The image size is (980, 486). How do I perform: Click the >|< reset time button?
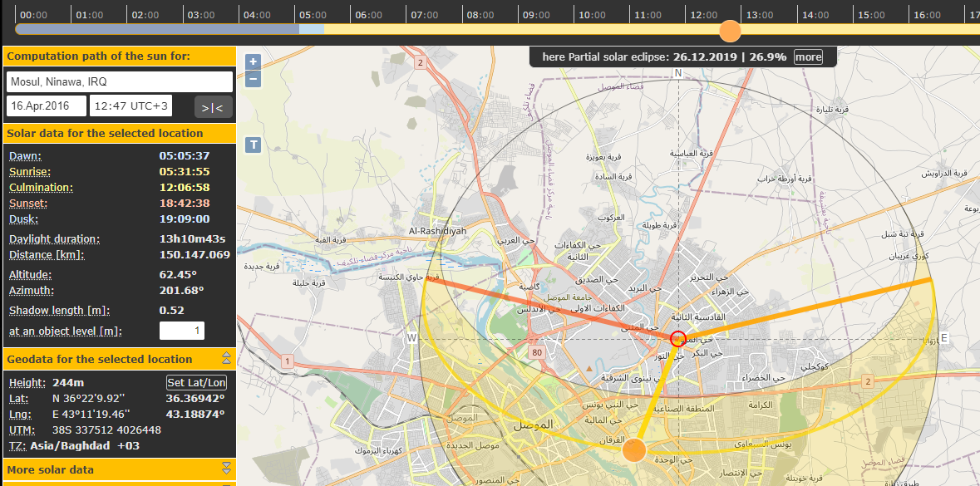pos(213,106)
